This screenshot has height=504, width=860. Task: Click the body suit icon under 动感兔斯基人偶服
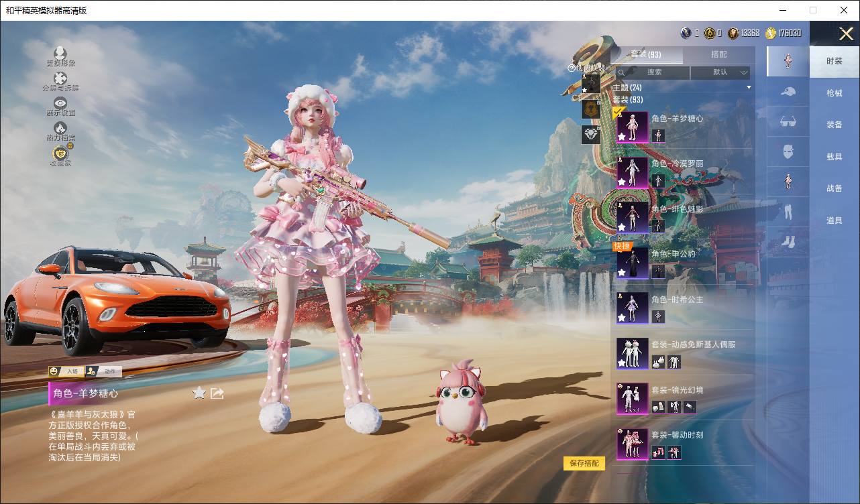pyautogui.click(x=674, y=362)
